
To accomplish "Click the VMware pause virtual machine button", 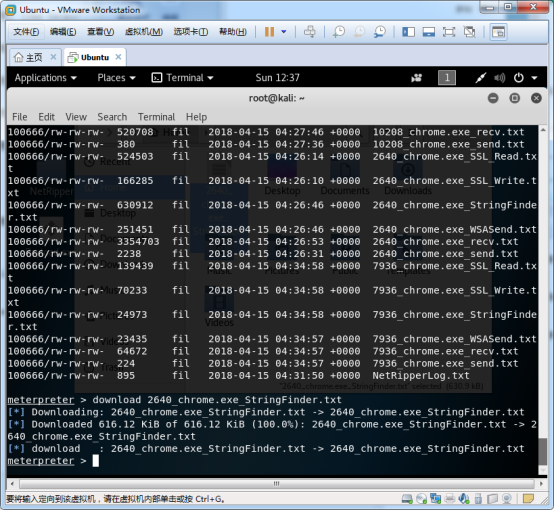I will 269,32.
